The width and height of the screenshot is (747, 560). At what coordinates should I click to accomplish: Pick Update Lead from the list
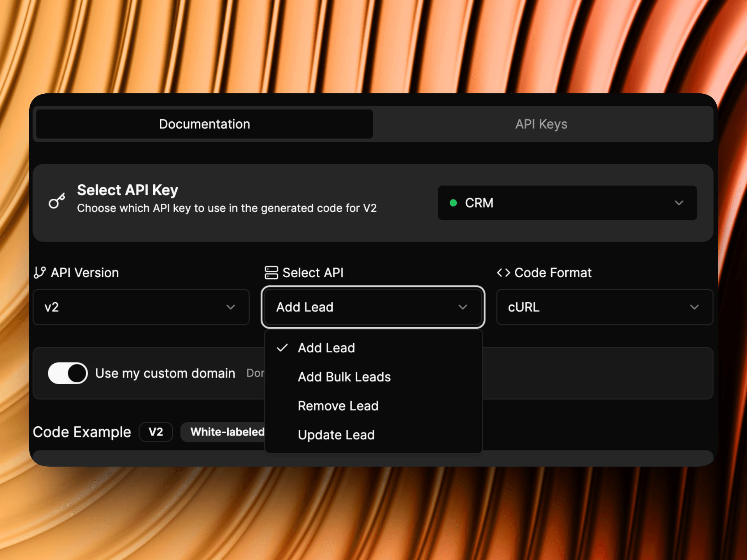pos(373,435)
